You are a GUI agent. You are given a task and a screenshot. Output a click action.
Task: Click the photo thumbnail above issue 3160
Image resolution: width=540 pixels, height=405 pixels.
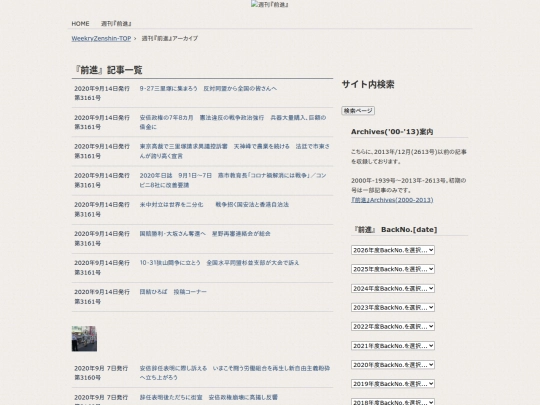coord(84,339)
